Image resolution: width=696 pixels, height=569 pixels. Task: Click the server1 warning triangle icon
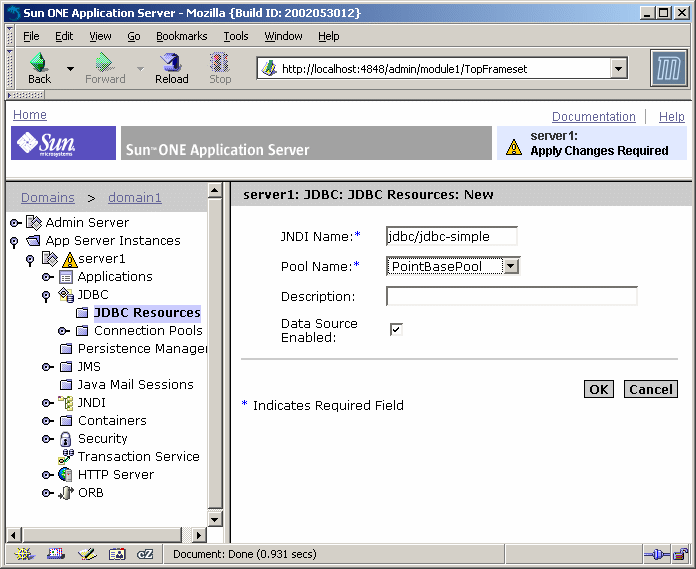pos(70,260)
